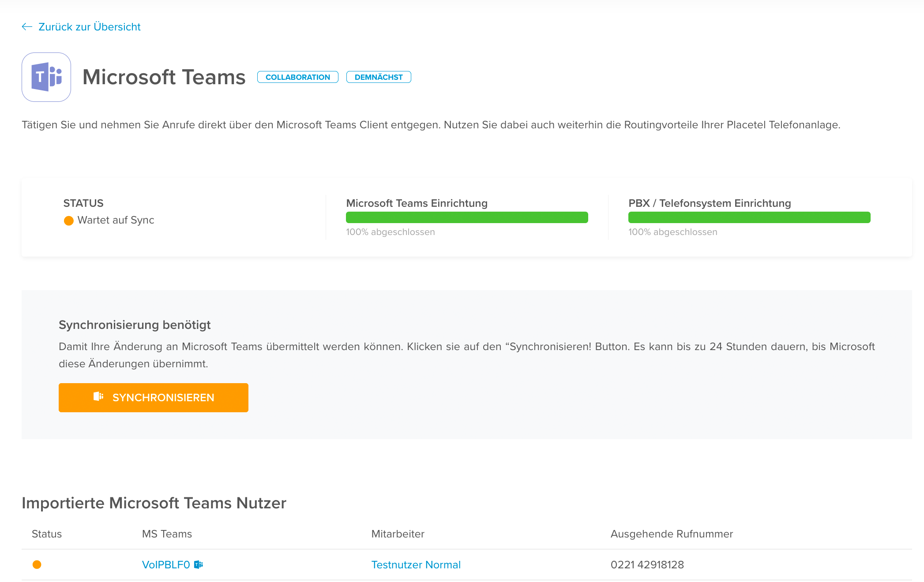Click orange dot next to Wartet auf Sync
The width and height of the screenshot is (924, 582).
(69, 220)
